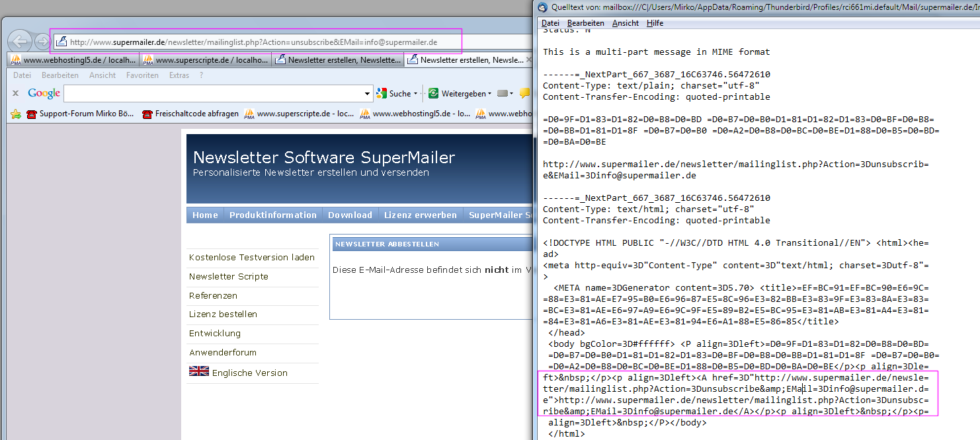This screenshot has width=980, height=440.
Task: Click the text/plain Content-Type line in source
Action: click(651, 85)
